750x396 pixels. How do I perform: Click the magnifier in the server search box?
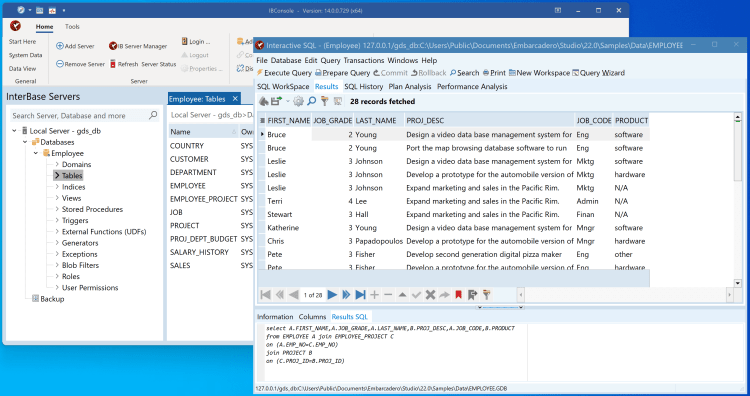pos(153,115)
